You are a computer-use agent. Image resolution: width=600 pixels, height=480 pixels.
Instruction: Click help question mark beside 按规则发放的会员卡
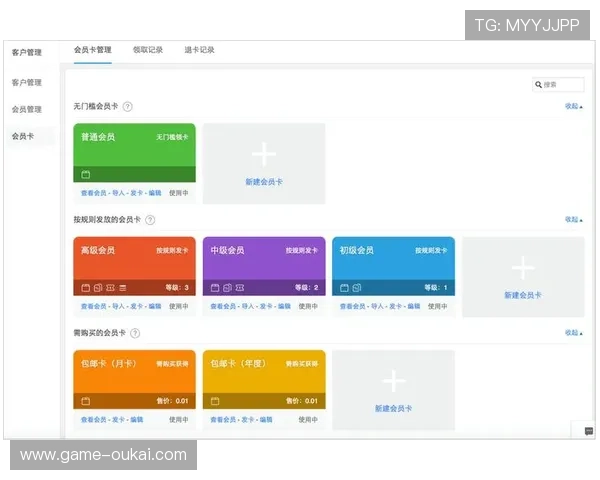(150, 220)
